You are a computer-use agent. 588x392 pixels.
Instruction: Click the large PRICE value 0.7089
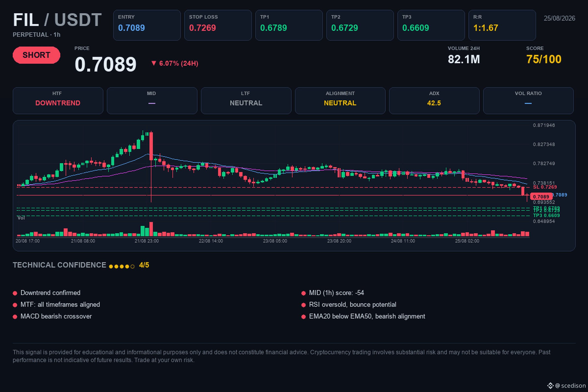106,64
